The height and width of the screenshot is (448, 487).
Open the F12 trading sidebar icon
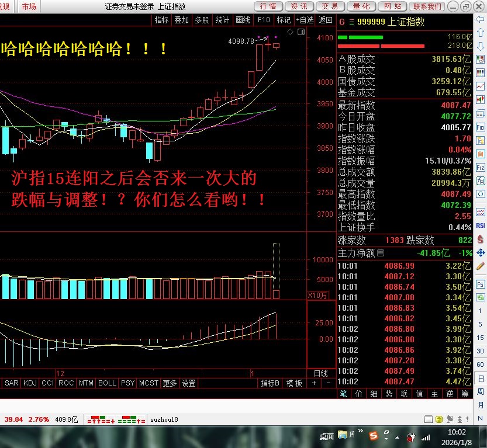click(x=480, y=168)
